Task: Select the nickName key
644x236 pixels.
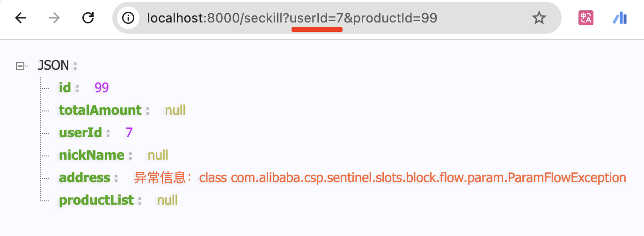Action: (x=92, y=155)
